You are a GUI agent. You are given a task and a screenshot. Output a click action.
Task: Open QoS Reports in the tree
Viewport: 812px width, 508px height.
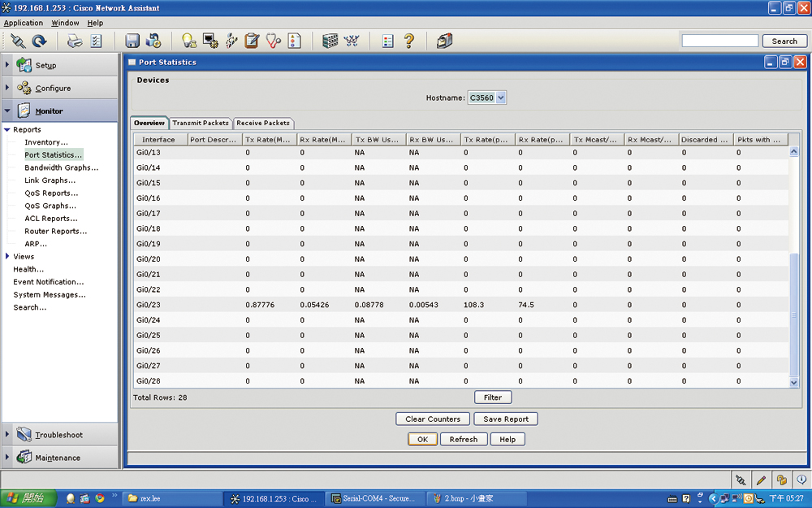51,193
